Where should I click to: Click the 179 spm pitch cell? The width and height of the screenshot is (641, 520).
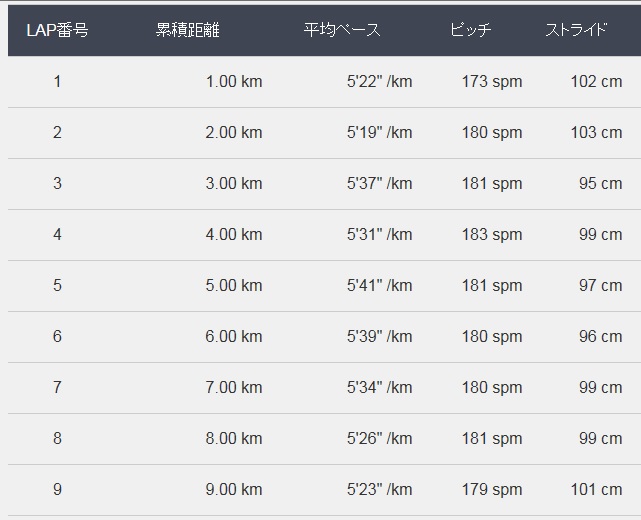(x=492, y=489)
